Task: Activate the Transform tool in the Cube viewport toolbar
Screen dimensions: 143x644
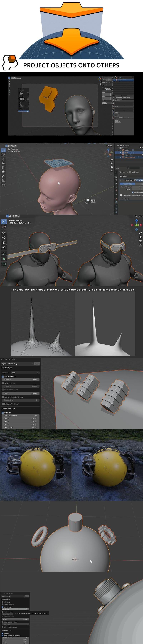Action: [x=4, y=247]
